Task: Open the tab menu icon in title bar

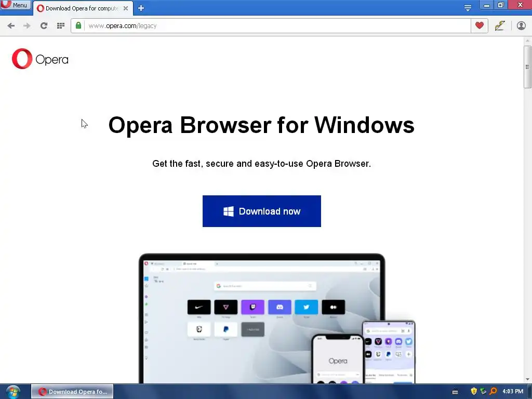Action: click(468, 8)
